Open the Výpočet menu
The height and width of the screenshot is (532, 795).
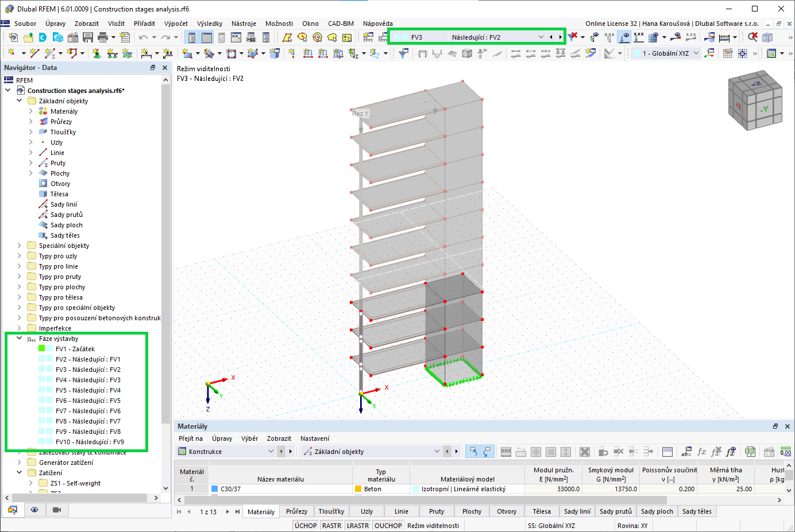(x=176, y=24)
